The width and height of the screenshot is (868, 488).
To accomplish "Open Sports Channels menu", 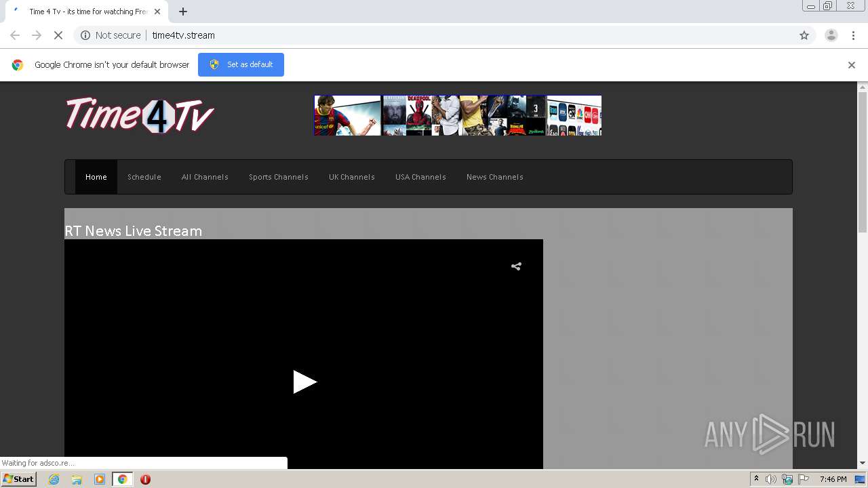I will pyautogui.click(x=279, y=177).
